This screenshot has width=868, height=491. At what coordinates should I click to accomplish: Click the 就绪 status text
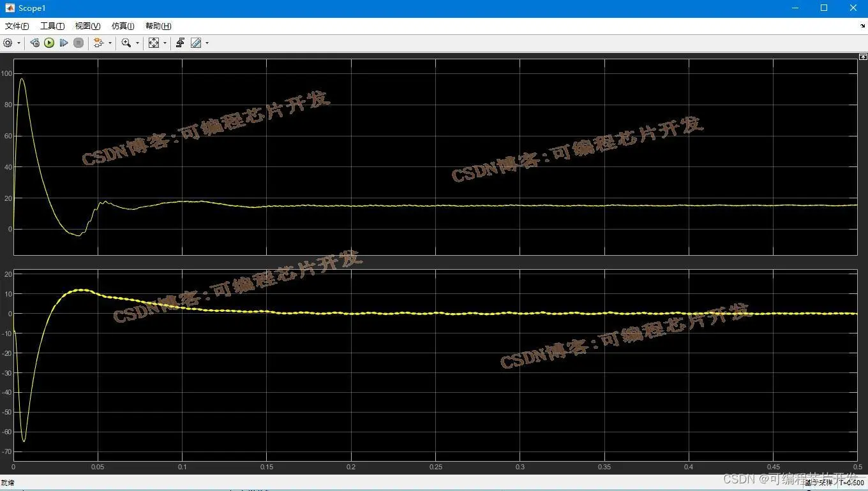8,483
